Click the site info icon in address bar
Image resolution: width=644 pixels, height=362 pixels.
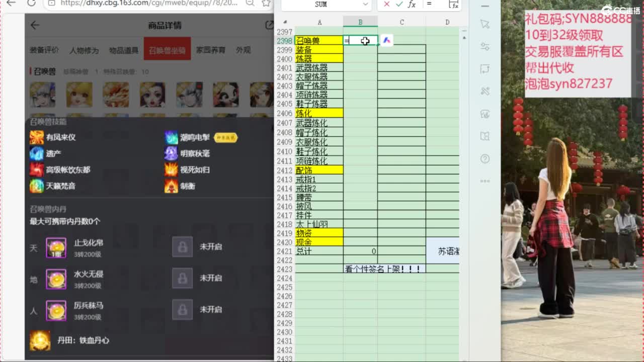(51, 3)
